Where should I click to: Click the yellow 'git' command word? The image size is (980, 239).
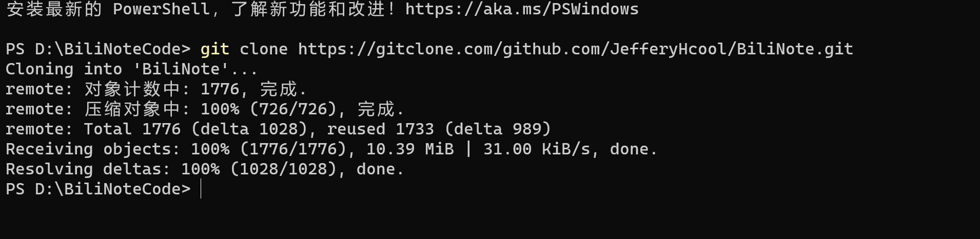coord(214,49)
